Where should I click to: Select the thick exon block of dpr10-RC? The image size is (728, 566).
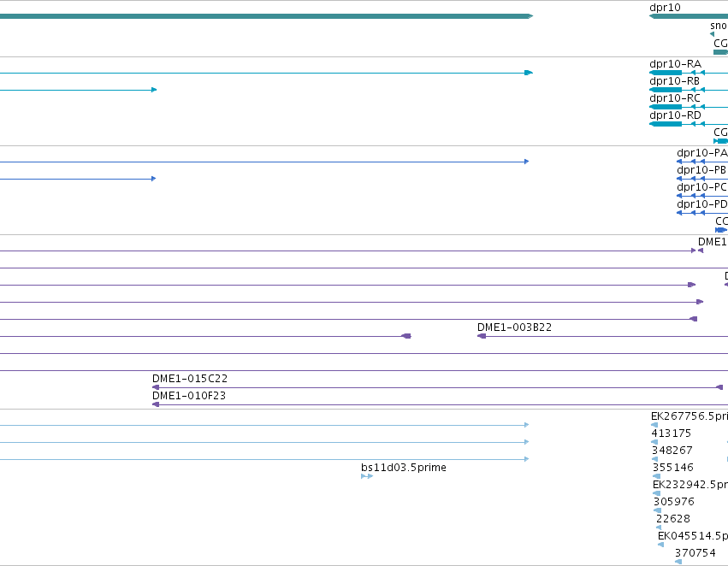[666, 107]
